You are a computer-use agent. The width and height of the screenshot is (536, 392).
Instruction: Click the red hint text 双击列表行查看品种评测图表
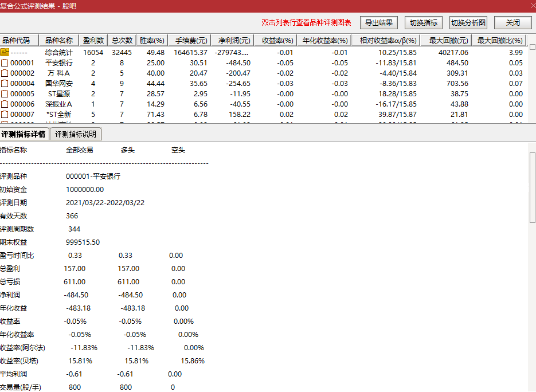306,23
